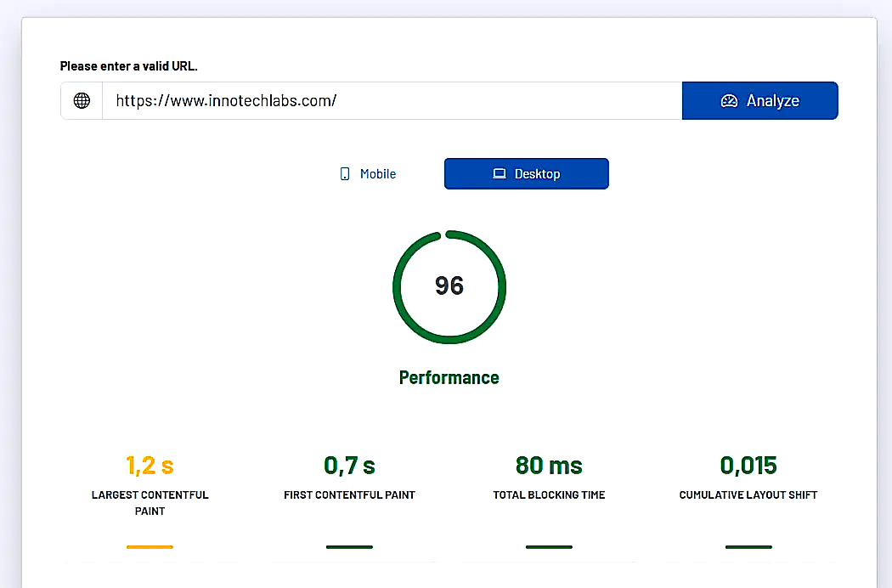Click green bar under First Contentful Paint

349,547
